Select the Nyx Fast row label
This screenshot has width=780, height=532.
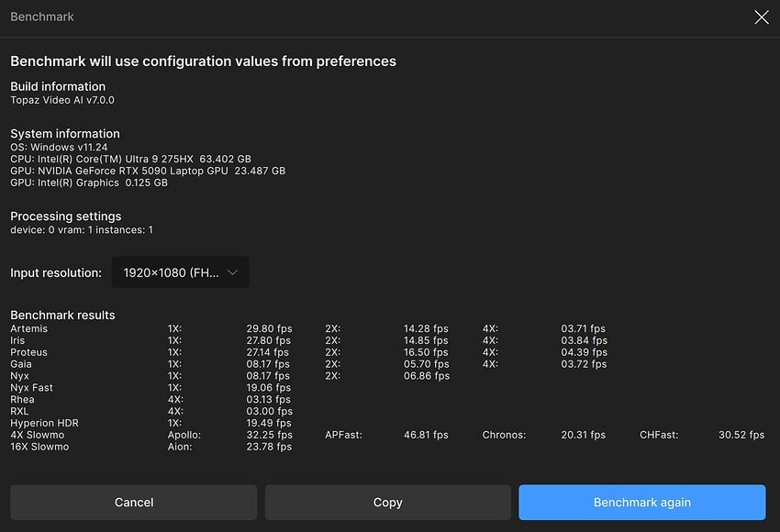[x=32, y=388]
